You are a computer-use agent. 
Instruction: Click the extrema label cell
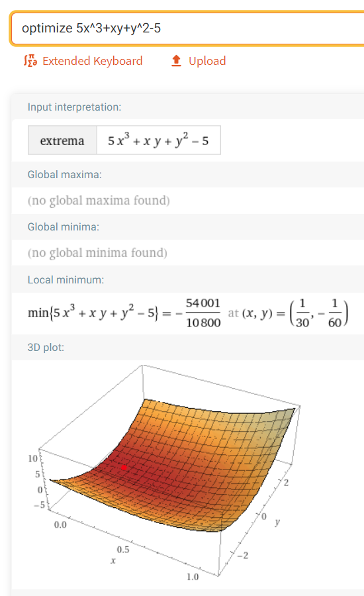click(62, 140)
